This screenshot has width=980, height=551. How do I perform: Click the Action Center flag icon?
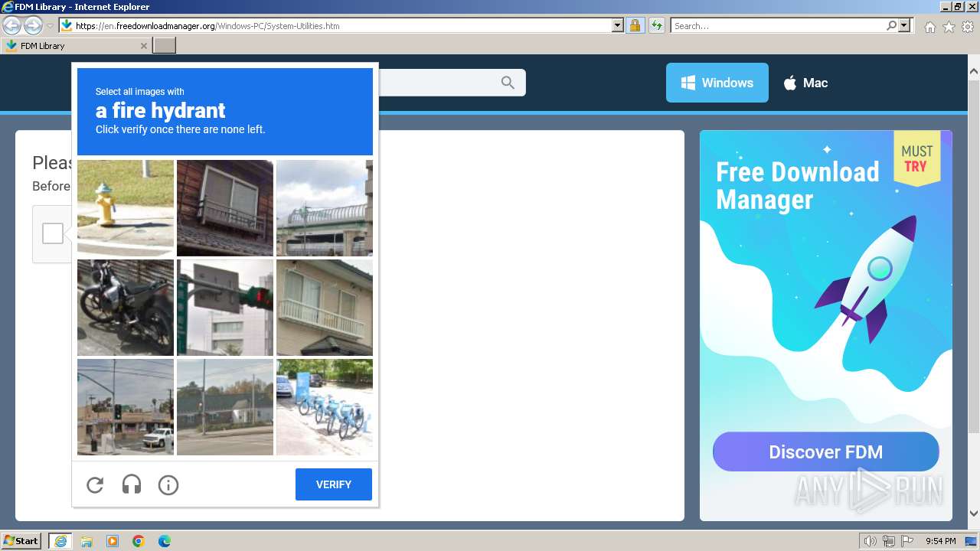point(907,541)
